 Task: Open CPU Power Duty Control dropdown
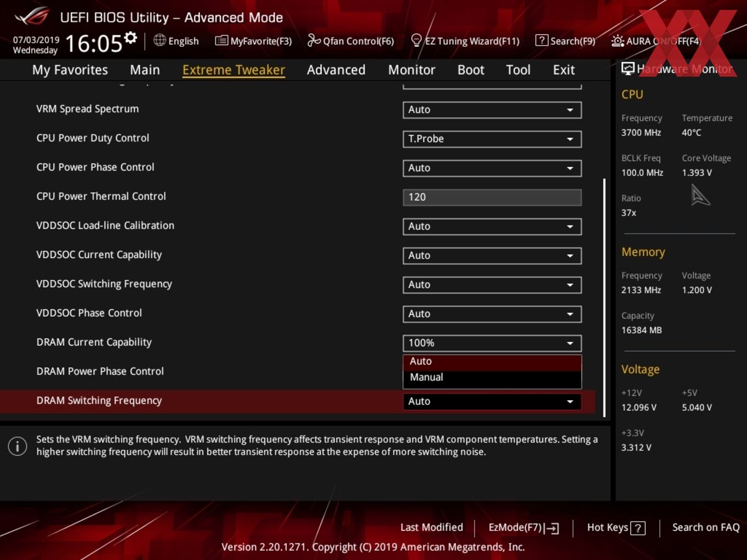(x=492, y=139)
